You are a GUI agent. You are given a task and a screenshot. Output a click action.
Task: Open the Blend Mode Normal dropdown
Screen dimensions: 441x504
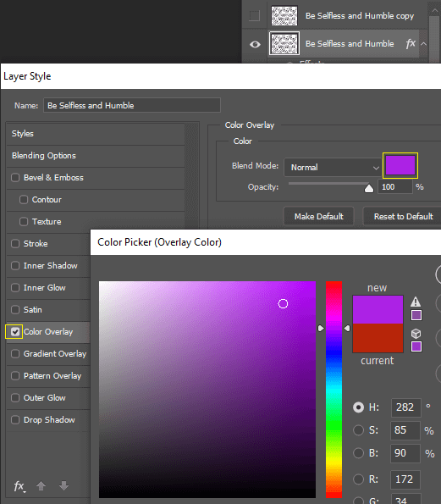click(333, 167)
